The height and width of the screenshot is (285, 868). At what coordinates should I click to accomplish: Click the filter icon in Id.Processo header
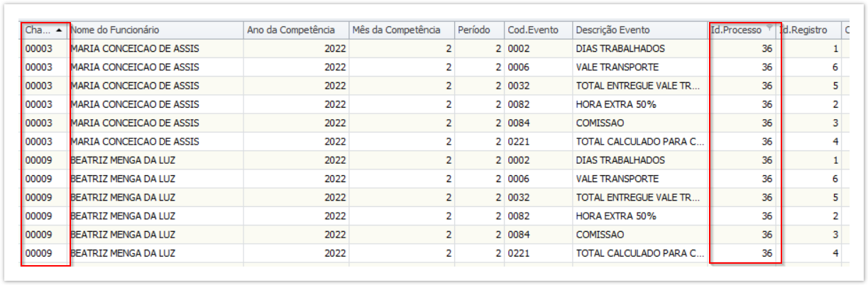pyautogui.click(x=770, y=30)
